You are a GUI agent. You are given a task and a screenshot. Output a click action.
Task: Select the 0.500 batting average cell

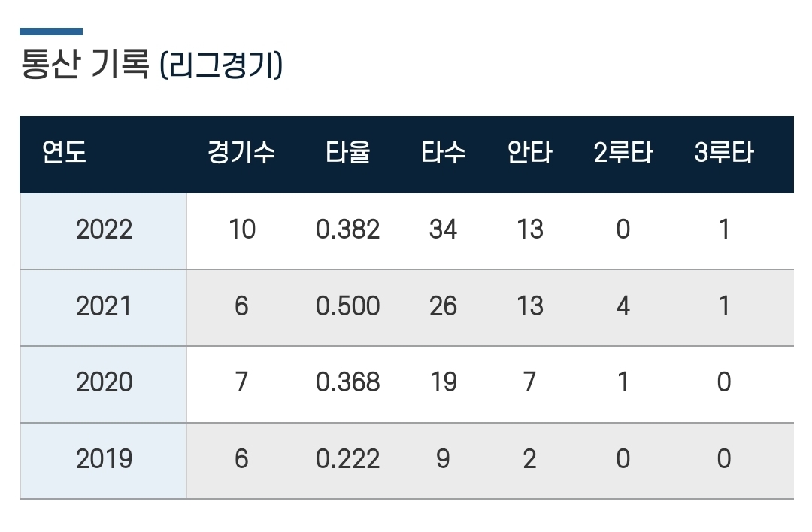coord(348,306)
